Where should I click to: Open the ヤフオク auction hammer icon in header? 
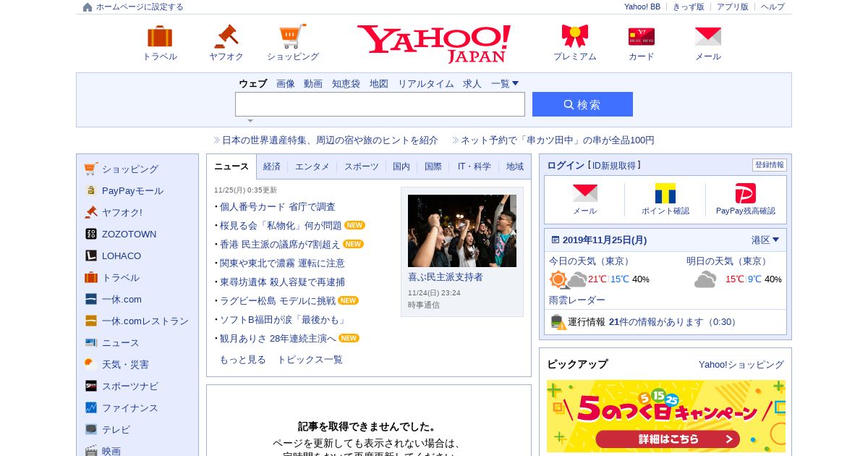point(226,36)
